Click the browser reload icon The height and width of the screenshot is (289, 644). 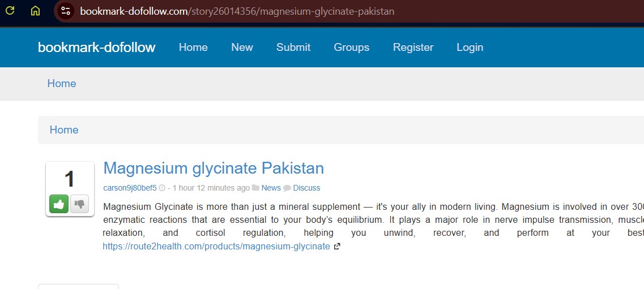point(10,11)
